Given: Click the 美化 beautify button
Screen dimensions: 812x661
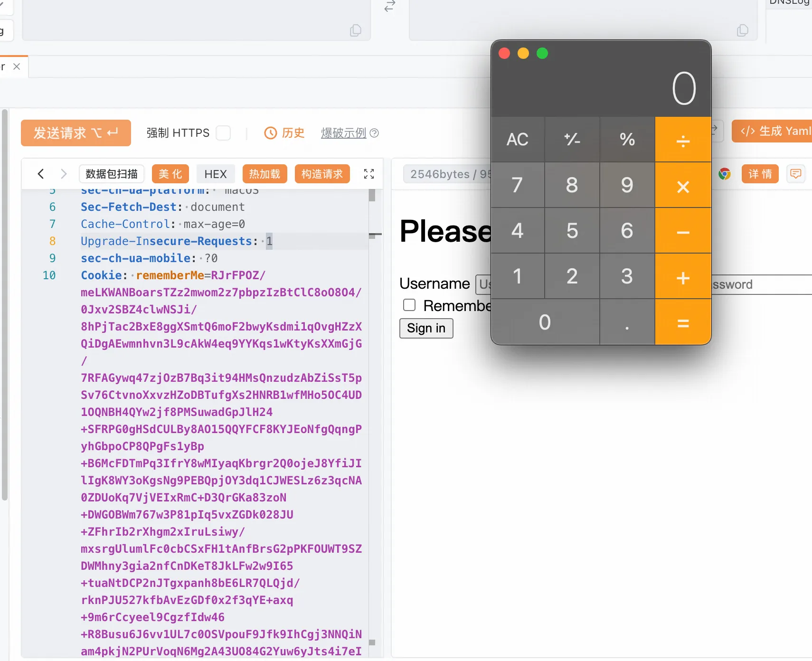Looking at the screenshot, I should [170, 174].
